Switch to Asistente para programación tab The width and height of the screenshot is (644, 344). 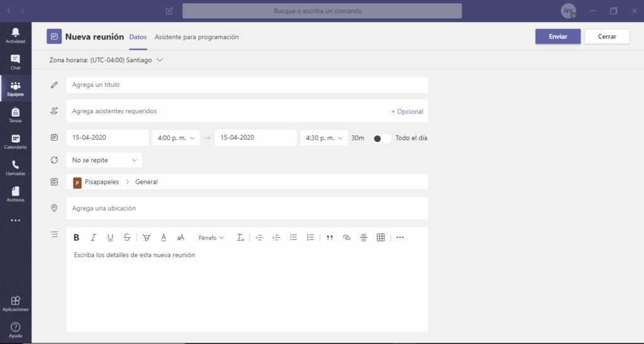coord(197,37)
